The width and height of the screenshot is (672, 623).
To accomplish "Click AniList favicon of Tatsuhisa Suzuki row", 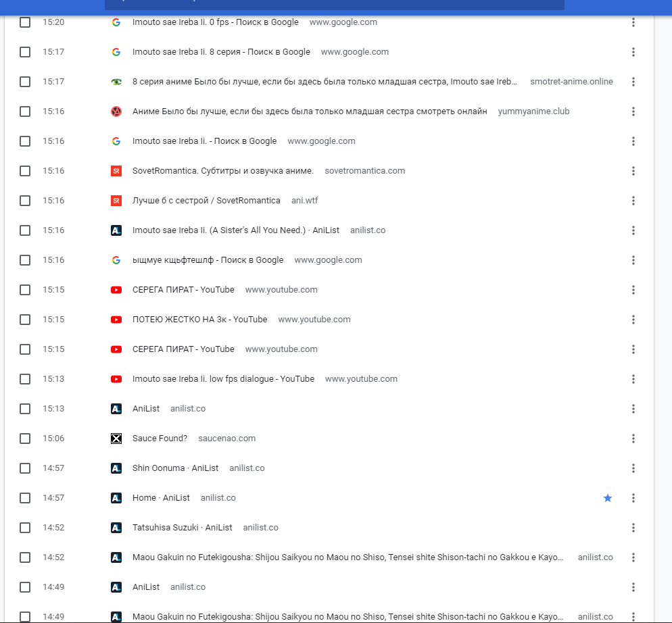I will [116, 528].
